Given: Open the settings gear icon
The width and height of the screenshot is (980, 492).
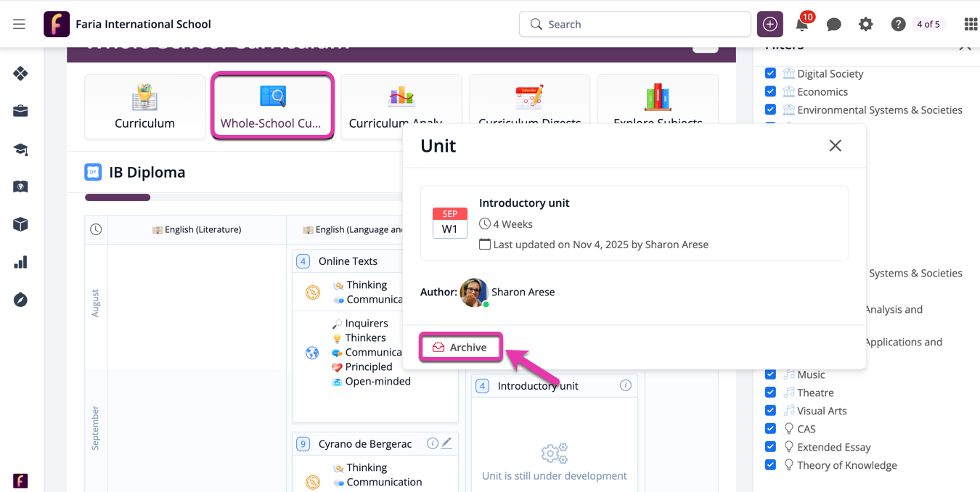Looking at the screenshot, I should (x=865, y=24).
